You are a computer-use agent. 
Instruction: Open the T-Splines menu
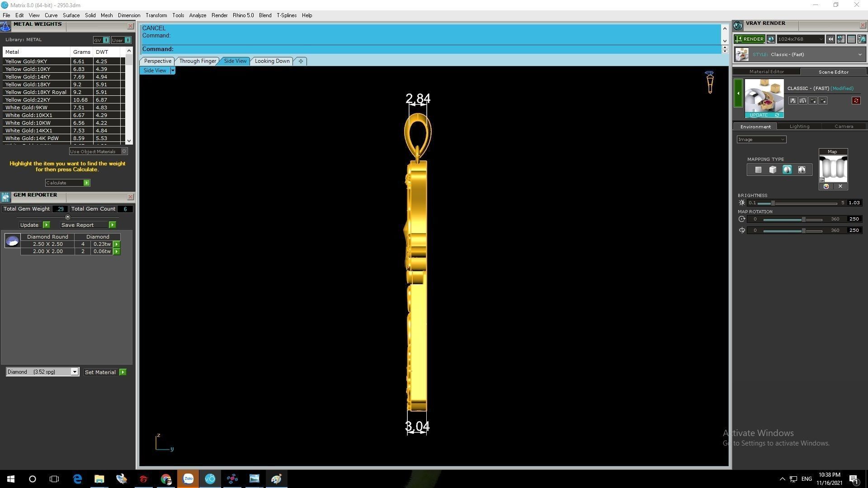point(287,15)
